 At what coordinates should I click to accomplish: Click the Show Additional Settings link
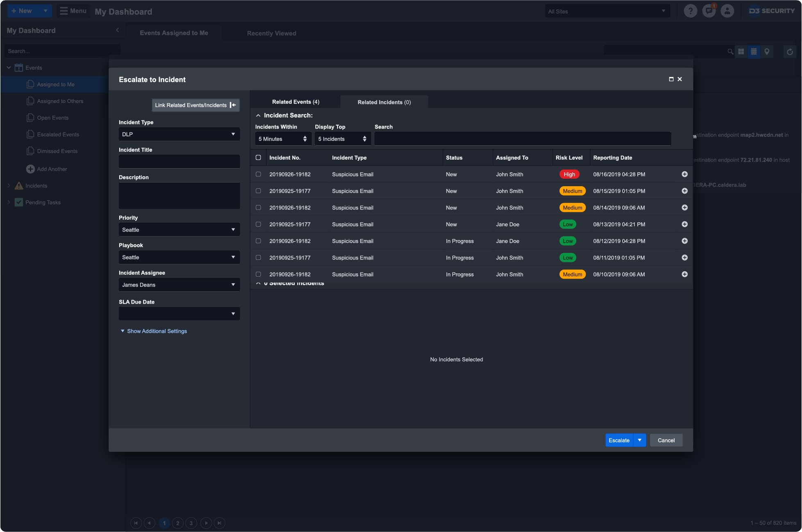coord(156,331)
